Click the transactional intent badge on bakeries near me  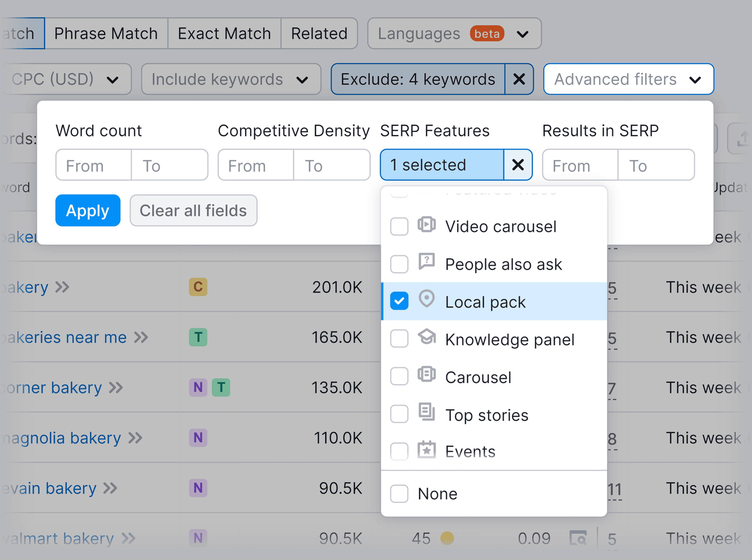(198, 337)
